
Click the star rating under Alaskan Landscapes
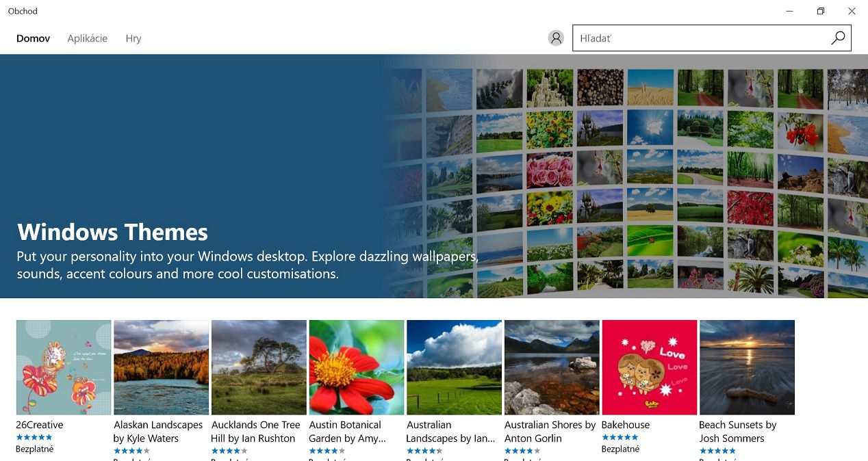click(x=132, y=451)
